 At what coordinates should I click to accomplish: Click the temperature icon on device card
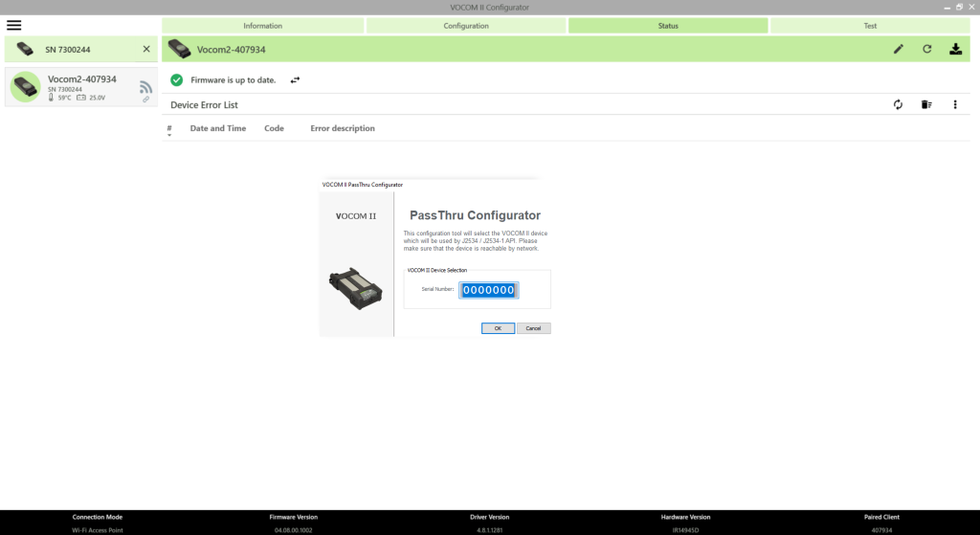(x=52, y=98)
